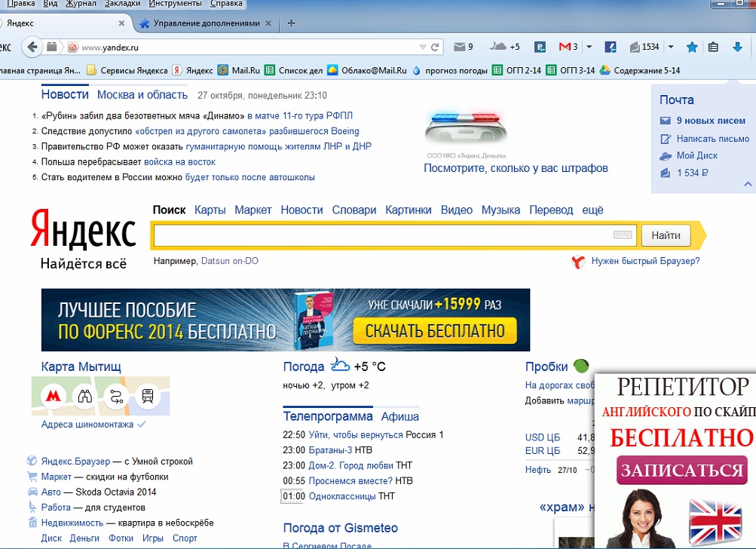The image size is (756, 549).
Task: Open Картинки service link
Action: (409, 210)
